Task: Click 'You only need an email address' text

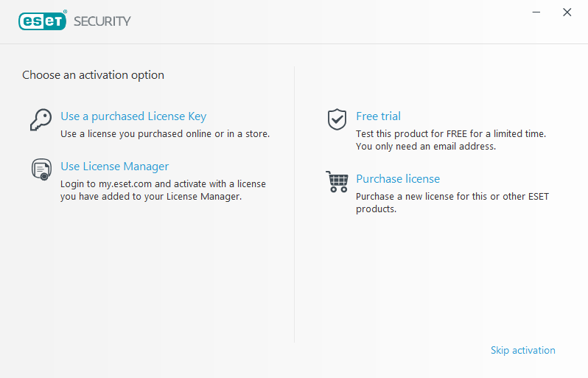Action: [426, 146]
